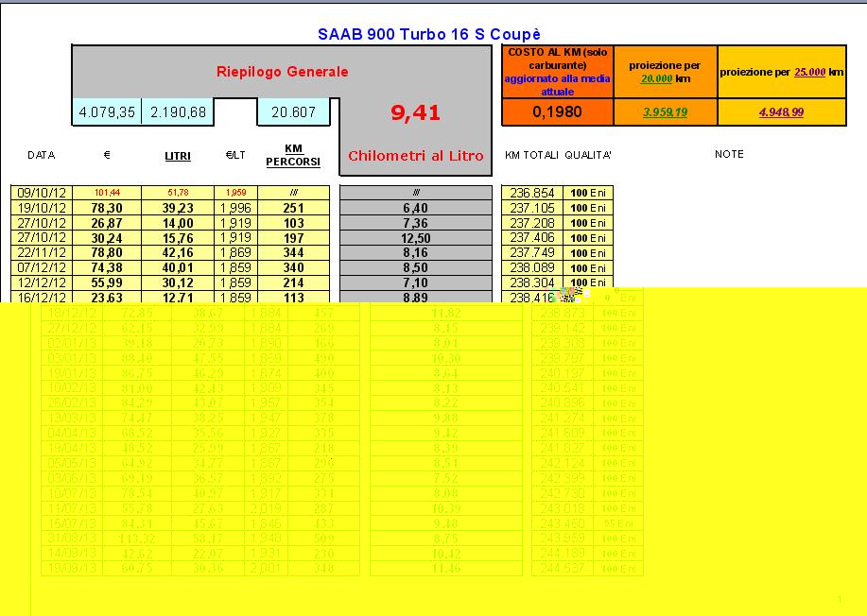This screenshot has height=616, width=867.
Task: Select the amount cell 78,80
Action: [107, 253]
